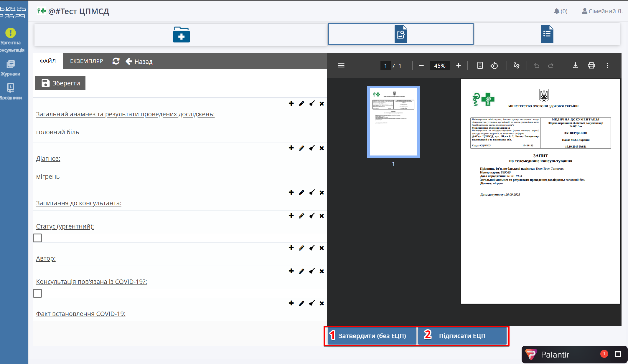Rotate the PDF page counterclockwise

coord(494,65)
